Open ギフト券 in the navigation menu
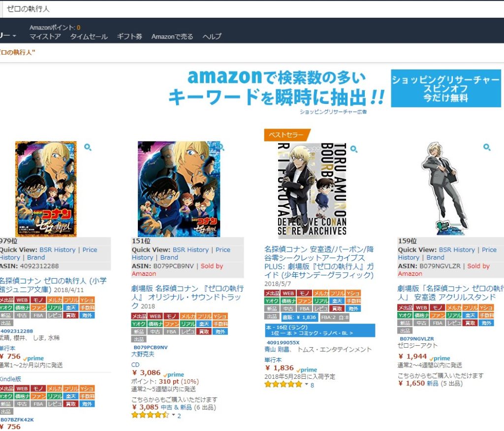The width and height of the screenshot is (504, 431). [x=129, y=36]
